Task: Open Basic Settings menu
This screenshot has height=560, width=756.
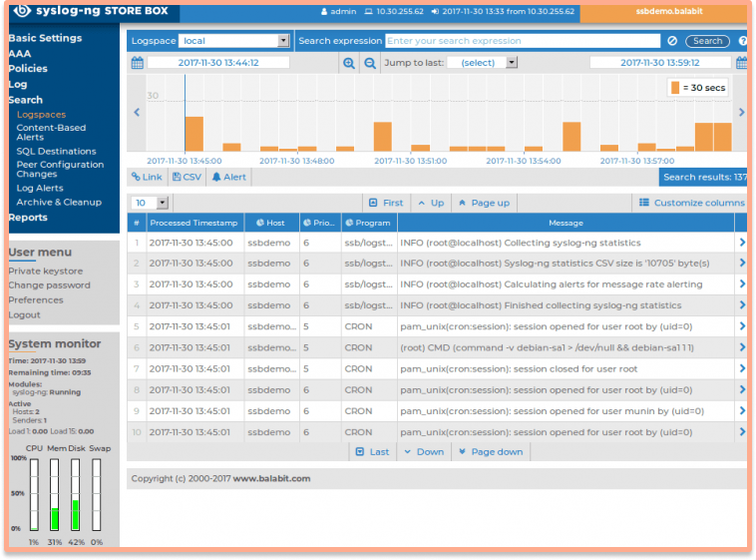Action: (x=45, y=38)
